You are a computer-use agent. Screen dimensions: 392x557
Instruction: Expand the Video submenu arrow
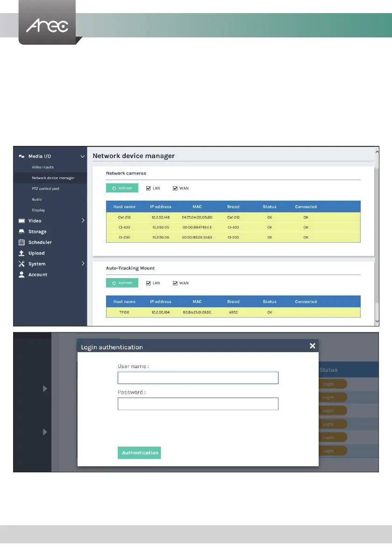83,221
